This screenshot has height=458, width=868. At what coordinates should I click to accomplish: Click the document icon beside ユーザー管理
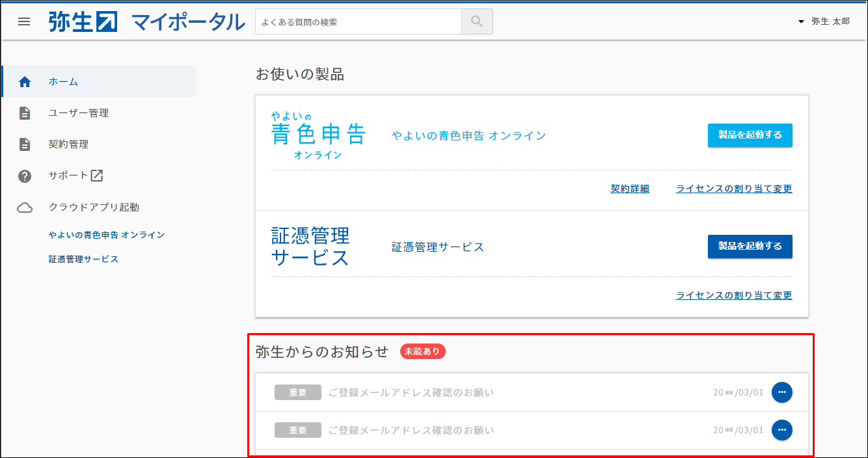(x=25, y=113)
